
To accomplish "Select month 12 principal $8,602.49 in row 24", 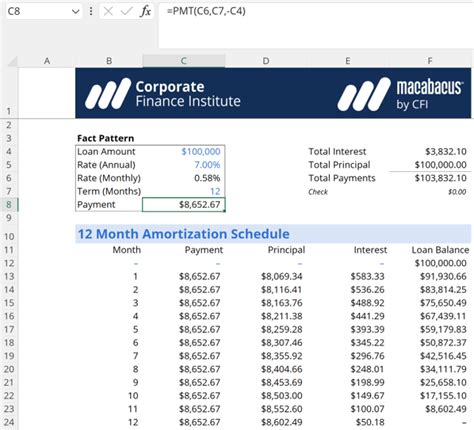I will click(282, 422).
